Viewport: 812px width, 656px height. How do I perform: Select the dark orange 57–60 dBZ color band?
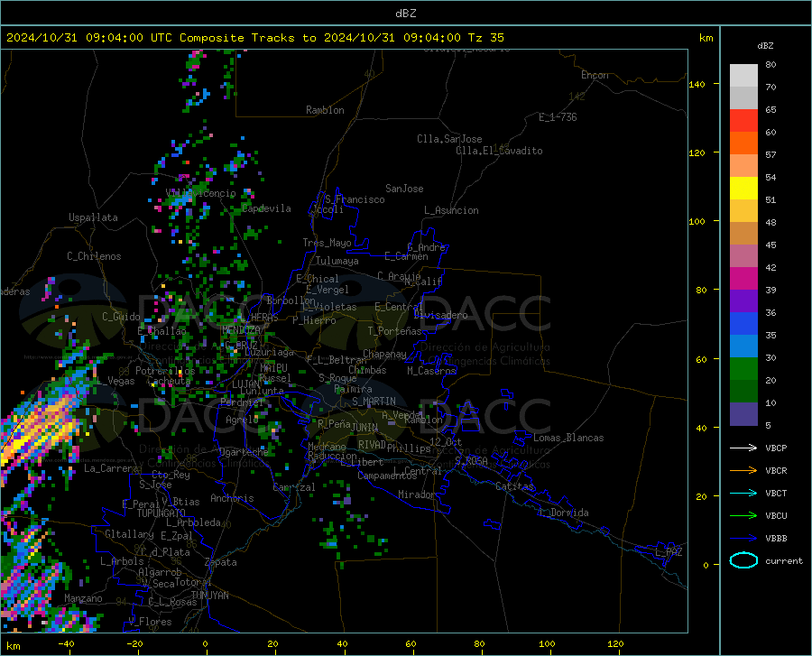(743, 143)
